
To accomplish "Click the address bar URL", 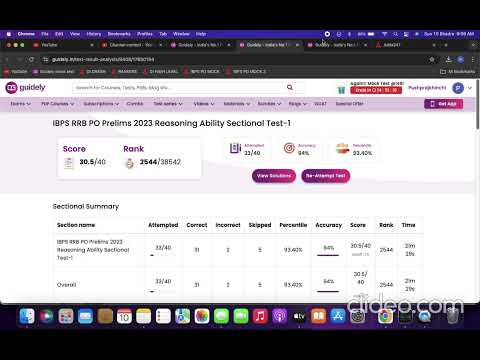I will (103, 59).
